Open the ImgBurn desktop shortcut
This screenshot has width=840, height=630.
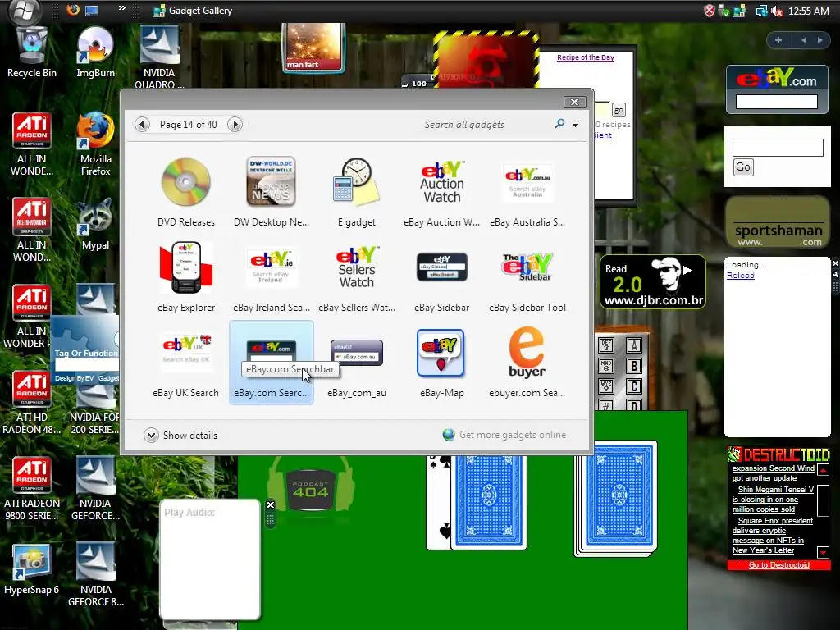(95, 52)
